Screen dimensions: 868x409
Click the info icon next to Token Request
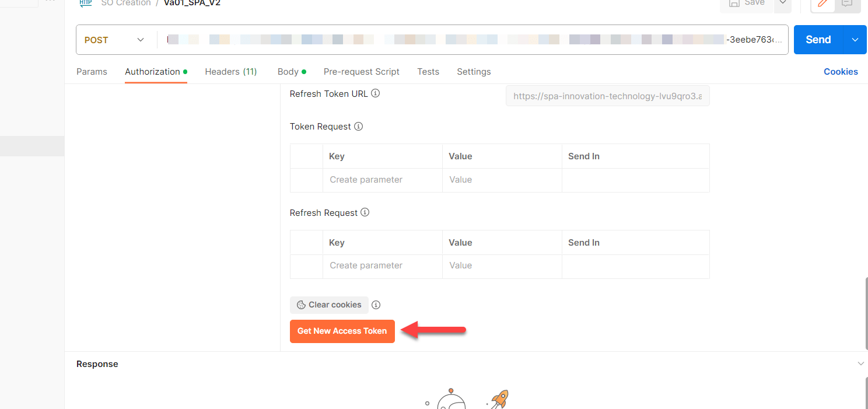click(x=359, y=126)
